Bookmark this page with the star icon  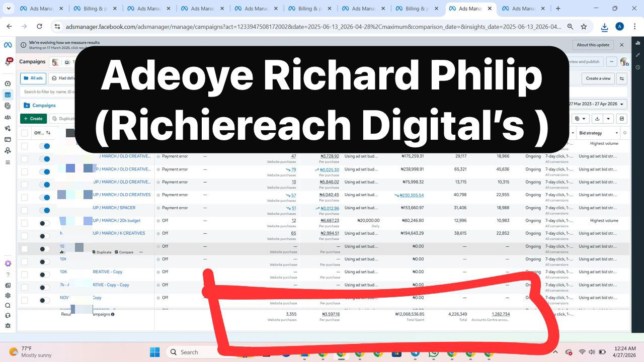point(584,27)
